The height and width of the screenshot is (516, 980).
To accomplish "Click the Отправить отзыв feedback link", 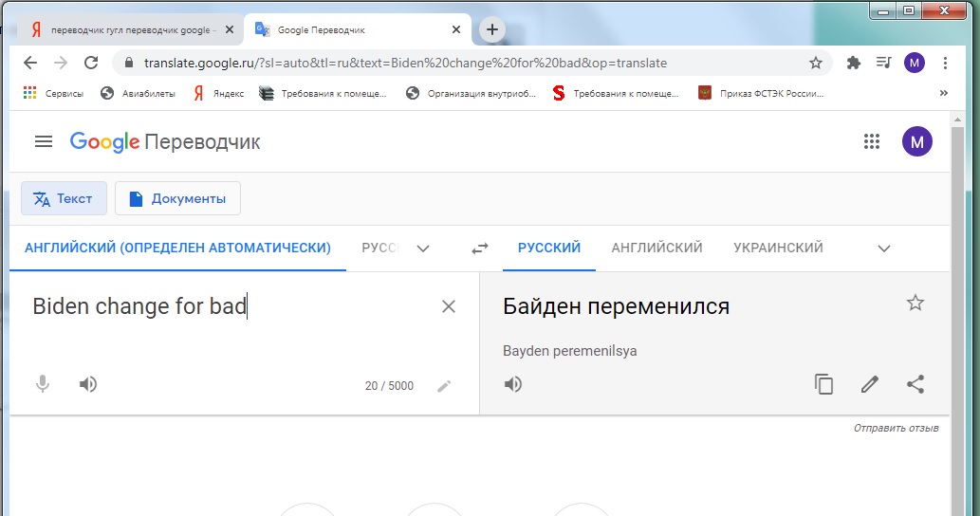I will [x=897, y=428].
